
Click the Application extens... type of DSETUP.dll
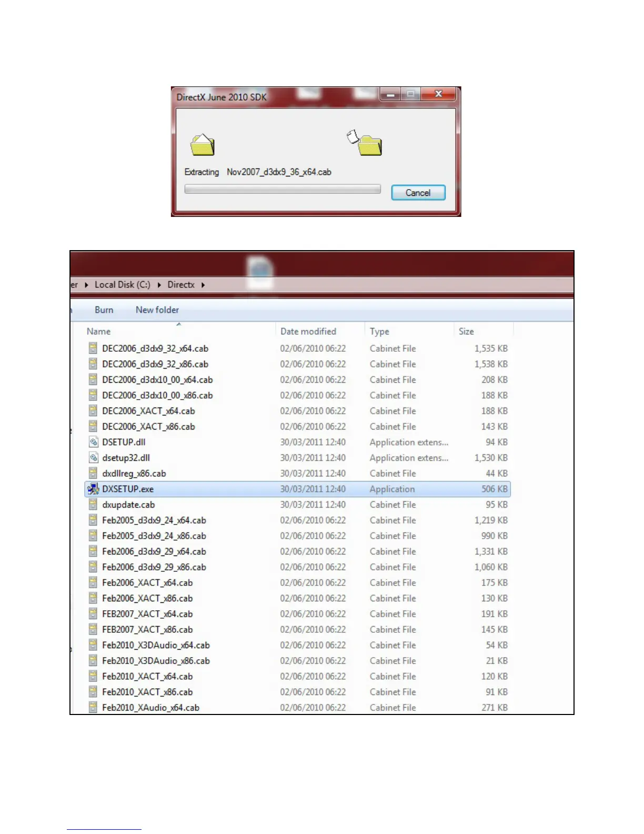coord(409,442)
